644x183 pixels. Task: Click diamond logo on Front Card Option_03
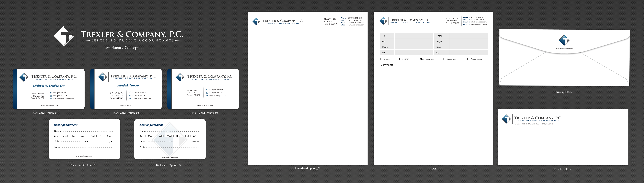tap(180, 77)
